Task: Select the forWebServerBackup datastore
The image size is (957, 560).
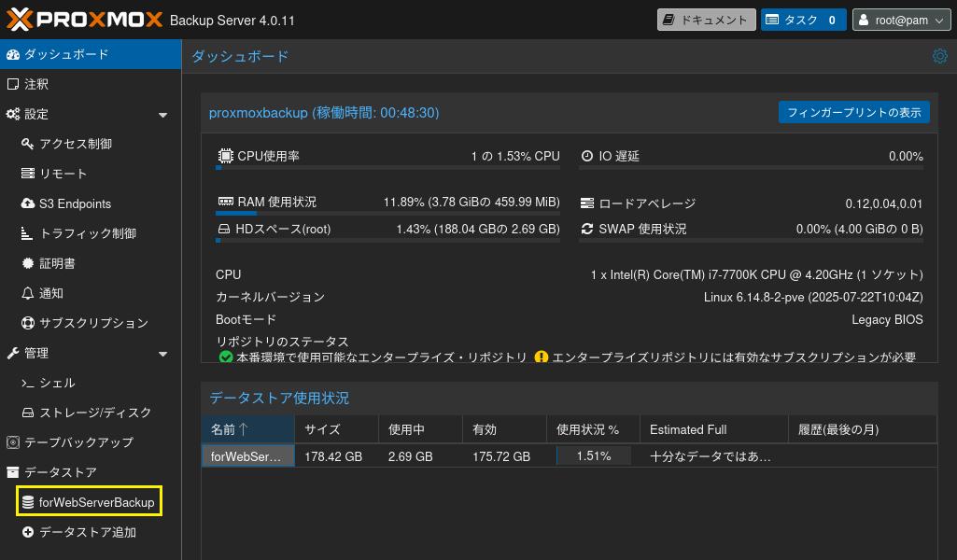Action: (89, 501)
